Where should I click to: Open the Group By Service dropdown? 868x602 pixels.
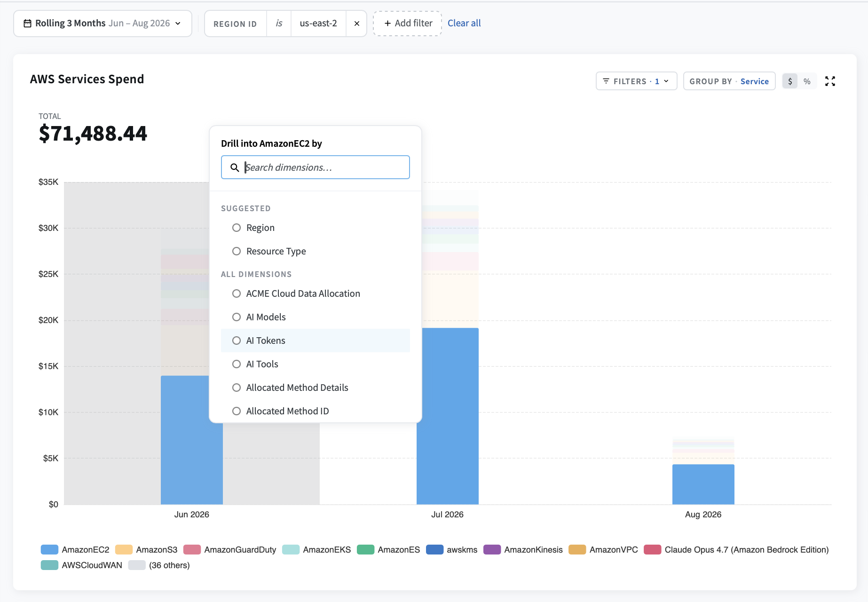pyautogui.click(x=729, y=81)
